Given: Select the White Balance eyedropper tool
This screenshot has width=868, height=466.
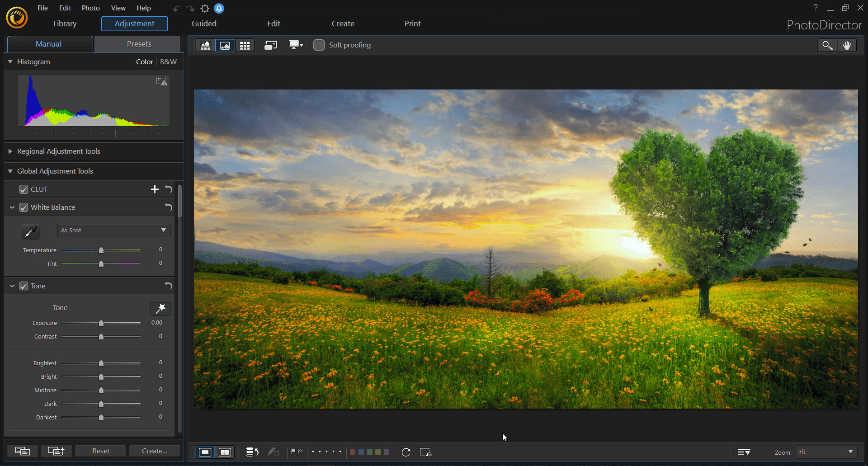Looking at the screenshot, I should [x=30, y=231].
